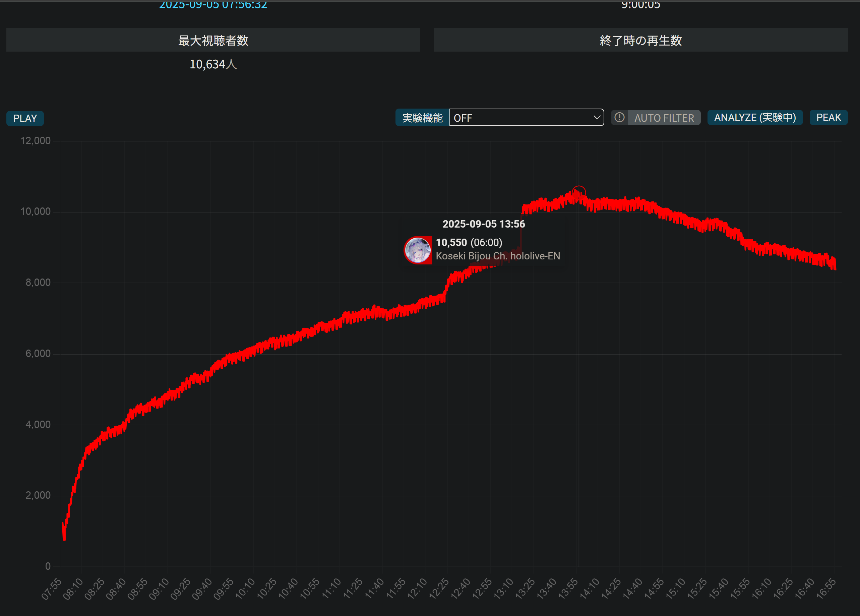The height and width of the screenshot is (616, 860).
Task: Click the 10,634人 max viewers value
Action: [x=213, y=64]
